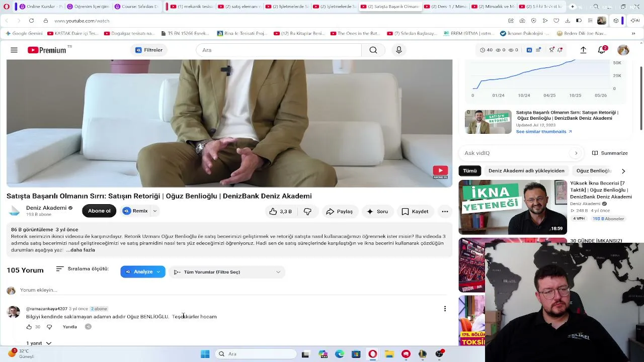The height and width of the screenshot is (362, 644).
Task: Like the video (3,3 B)
Action: click(281, 212)
